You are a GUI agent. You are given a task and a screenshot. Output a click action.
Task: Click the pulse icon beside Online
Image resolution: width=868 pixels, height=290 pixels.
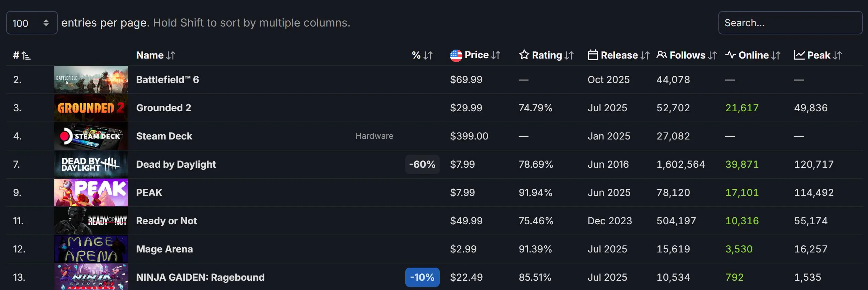click(x=730, y=55)
